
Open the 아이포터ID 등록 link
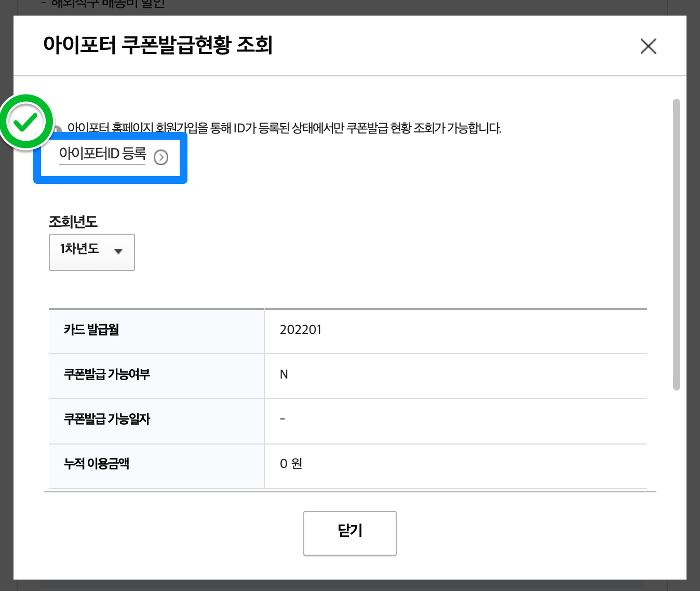(x=102, y=154)
